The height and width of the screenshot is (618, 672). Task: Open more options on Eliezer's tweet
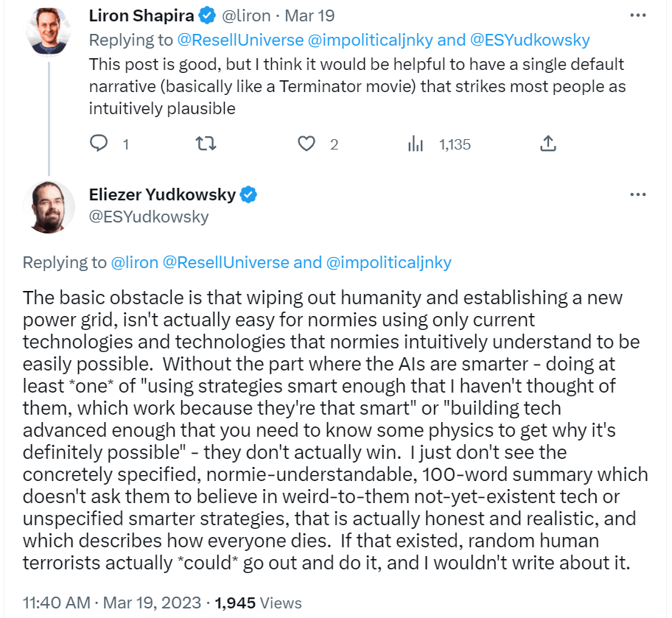click(637, 194)
